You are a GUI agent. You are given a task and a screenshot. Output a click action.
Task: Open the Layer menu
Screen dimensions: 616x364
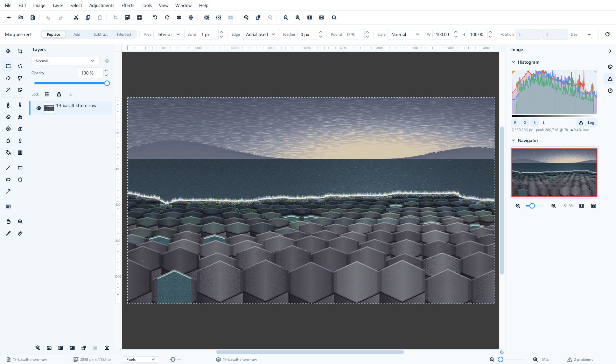click(58, 5)
